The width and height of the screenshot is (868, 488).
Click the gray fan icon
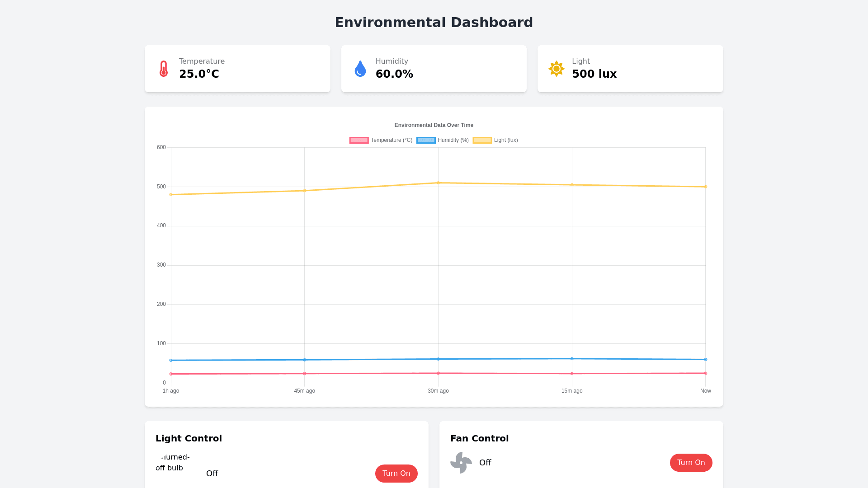(x=461, y=463)
